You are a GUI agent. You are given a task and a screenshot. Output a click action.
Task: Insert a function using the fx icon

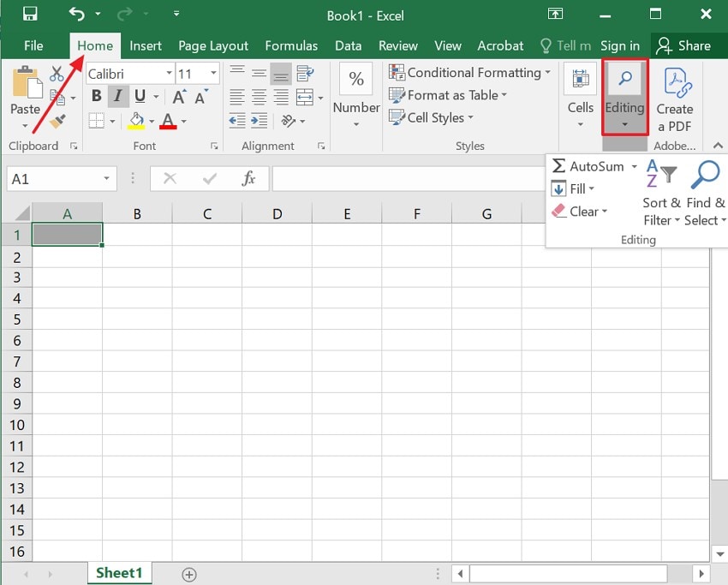pos(250,178)
